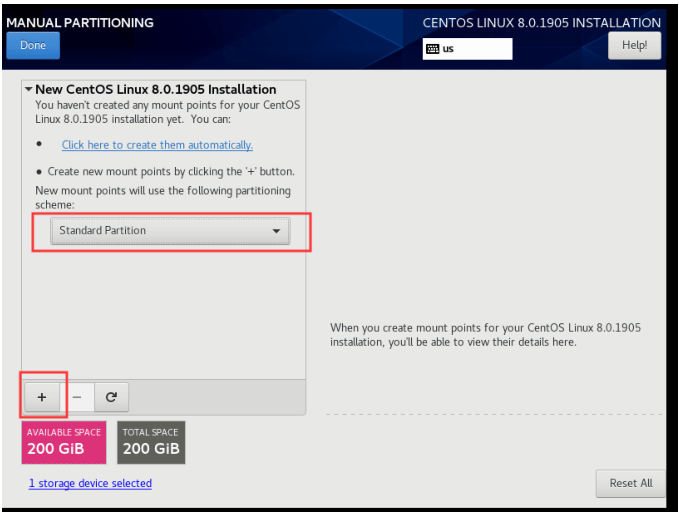679x512 pixels.
Task: Click the empty mount point list area
Action: [163, 310]
